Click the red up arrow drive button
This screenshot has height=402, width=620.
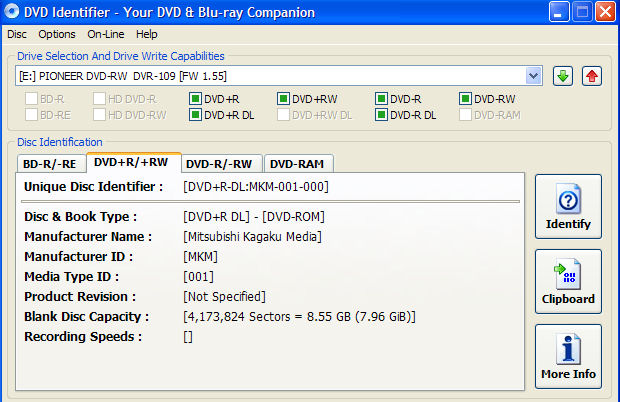(x=592, y=76)
